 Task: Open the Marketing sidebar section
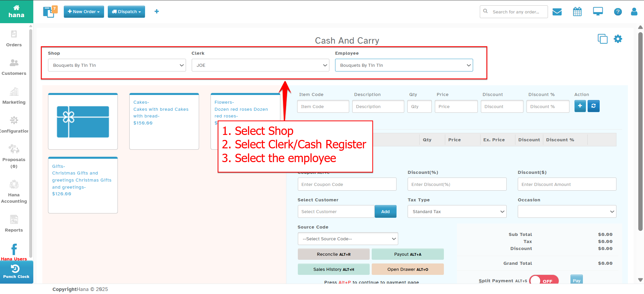point(14,96)
